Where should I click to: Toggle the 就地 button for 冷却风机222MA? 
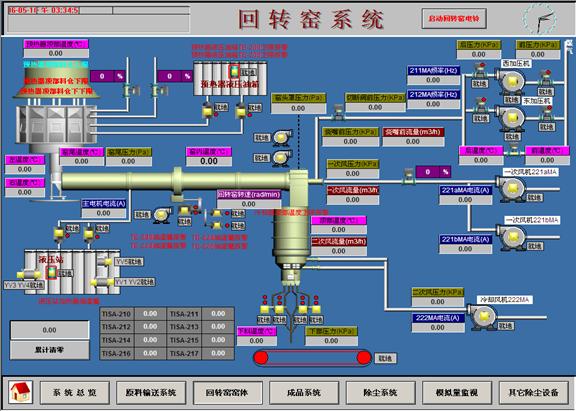point(506,326)
